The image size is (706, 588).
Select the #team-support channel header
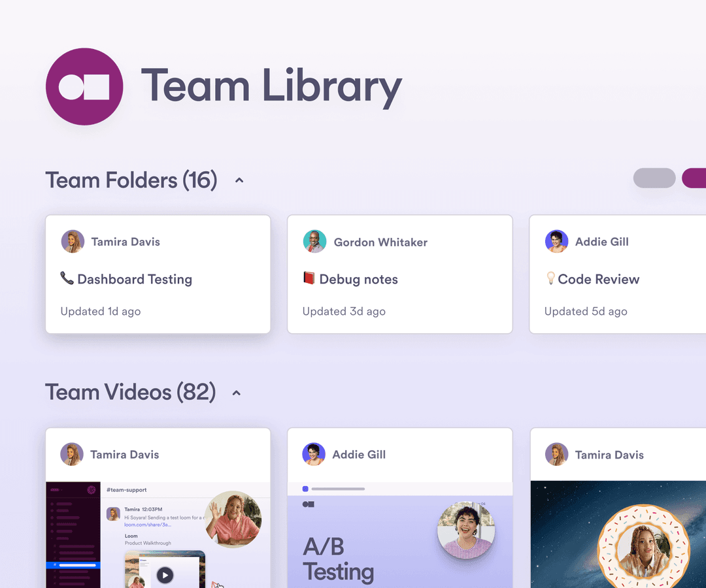tap(126, 490)
